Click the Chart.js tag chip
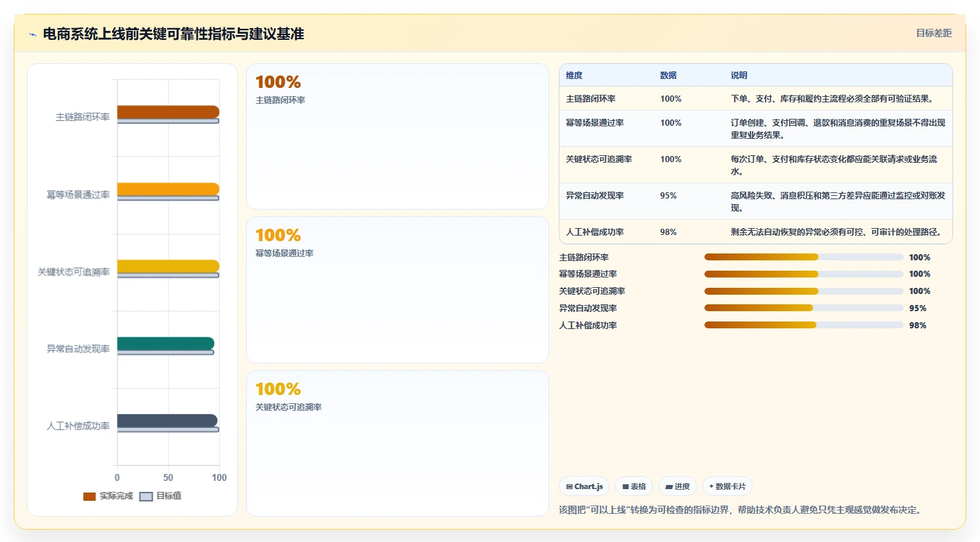The height and width of the screenshot is (542, 980). tap(584, 486)
